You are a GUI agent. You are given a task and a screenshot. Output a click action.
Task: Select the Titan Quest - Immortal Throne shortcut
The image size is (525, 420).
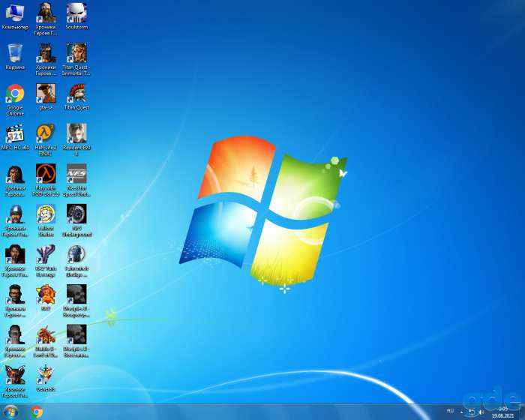(76, 59)
